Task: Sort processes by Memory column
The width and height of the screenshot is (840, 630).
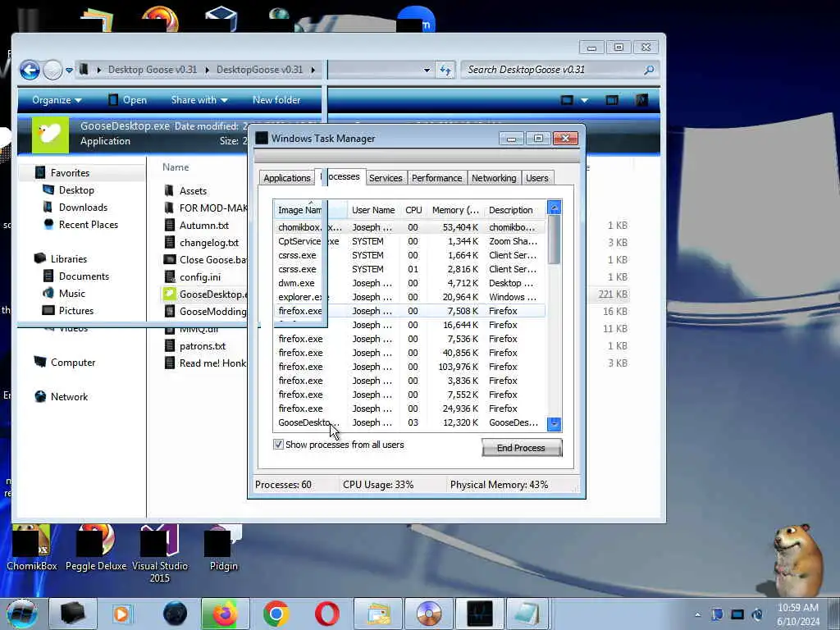Action: click(455, 210)
